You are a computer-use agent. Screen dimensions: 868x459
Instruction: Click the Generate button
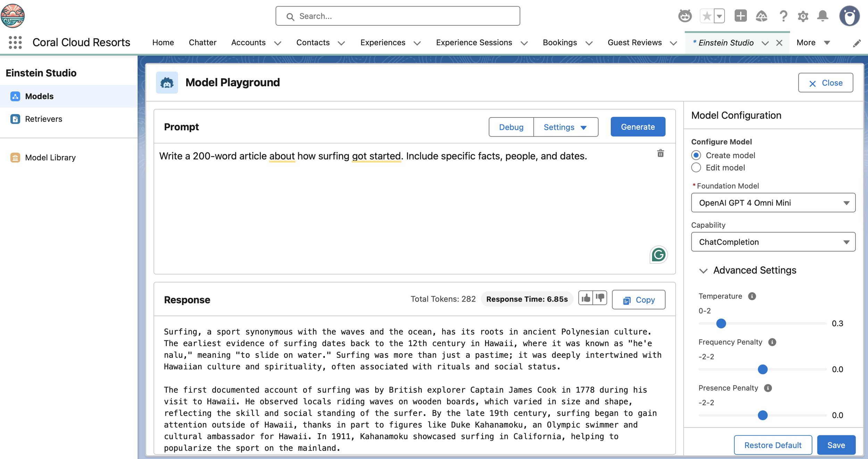tap(637, 127)
